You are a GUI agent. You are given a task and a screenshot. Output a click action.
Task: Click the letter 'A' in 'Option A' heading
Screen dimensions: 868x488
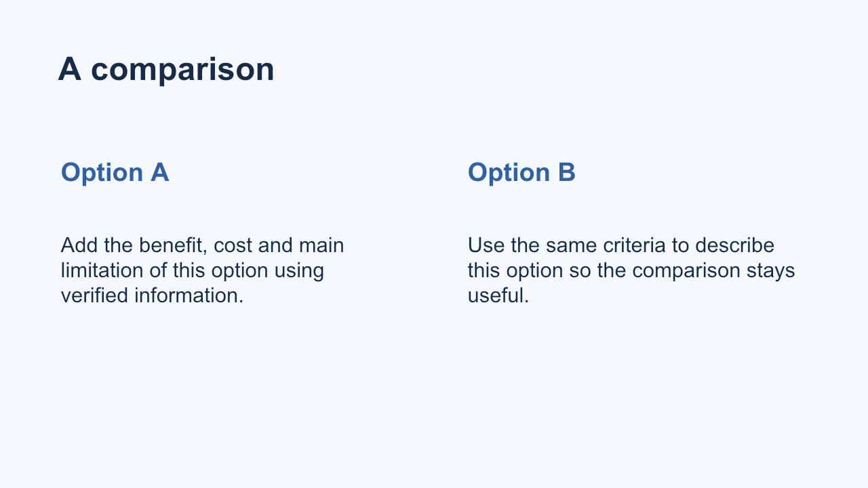click(159, 172)
